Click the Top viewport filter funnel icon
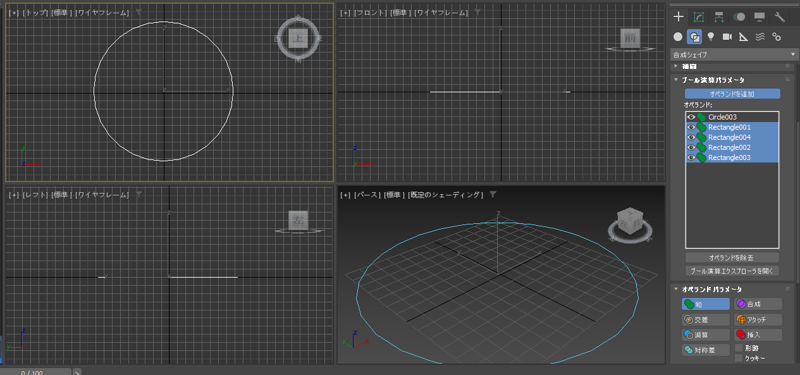 coord(139,12)
